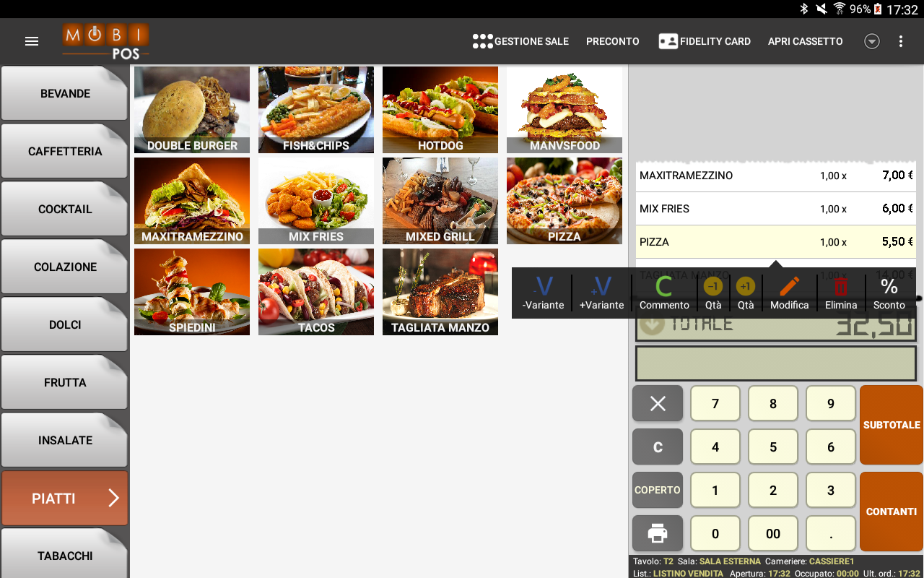
Task: Tap keypad digit 1
Action: [715, 491]
